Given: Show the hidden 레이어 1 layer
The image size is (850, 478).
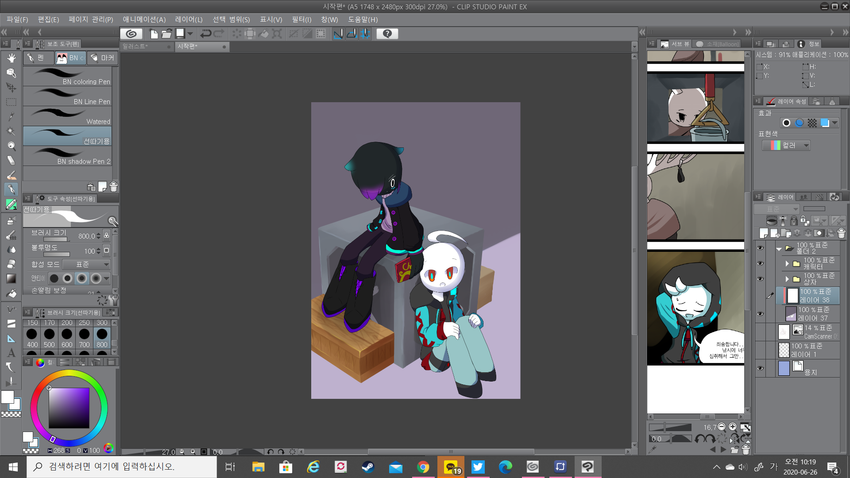Looking at the screenshot, I should 760,350.
